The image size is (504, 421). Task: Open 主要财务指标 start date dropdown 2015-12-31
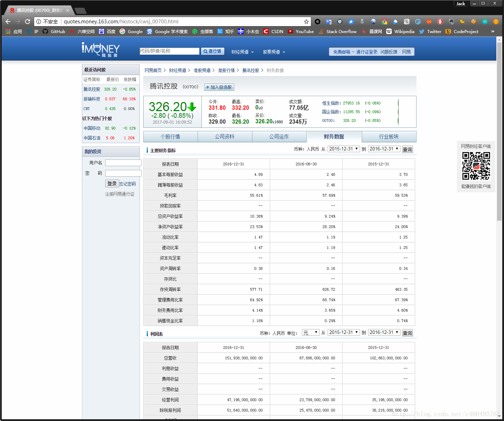tap(344, 149)
